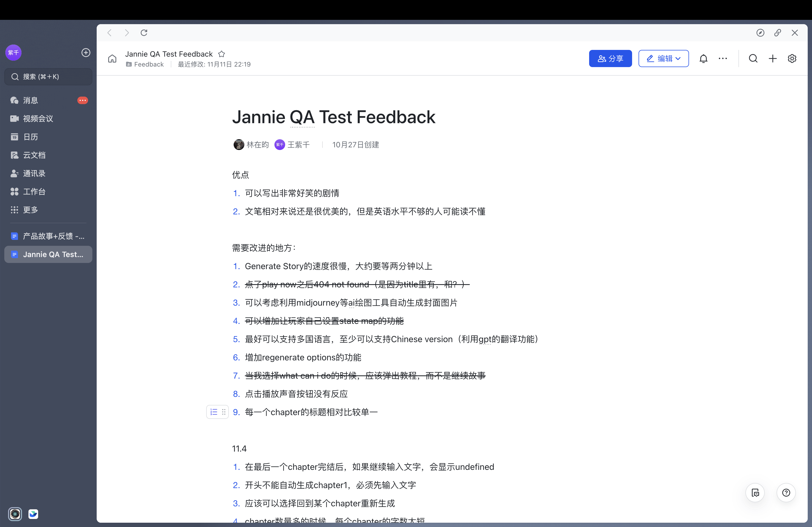The image size is (812, 527).
Task: Click the back navigation arrow
Action: (x=110, y=33)
